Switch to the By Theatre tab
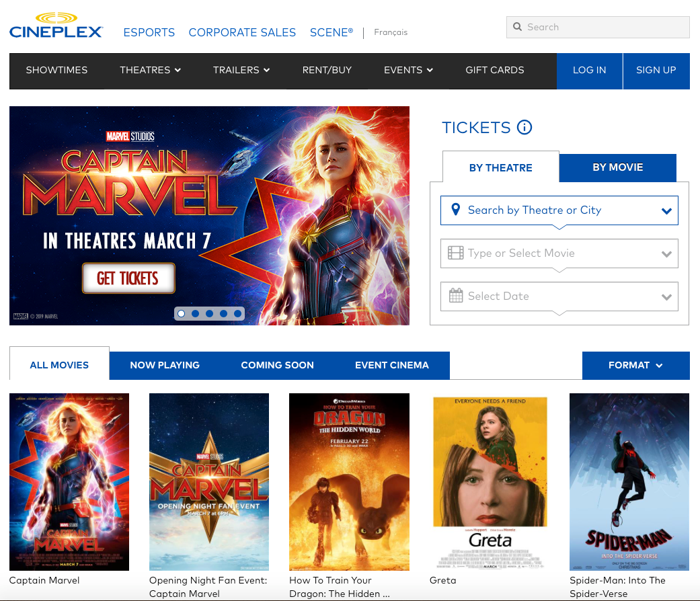Image resolution: width=700 pixels, height=601 pixels. pyautogui.click(x=501, y=168)
